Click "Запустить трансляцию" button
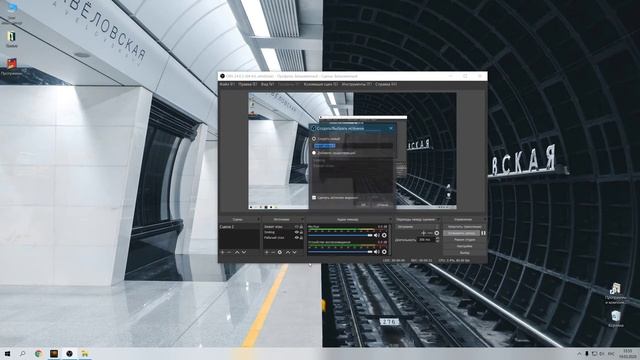 pyautogui.click(x=464, y=227)
